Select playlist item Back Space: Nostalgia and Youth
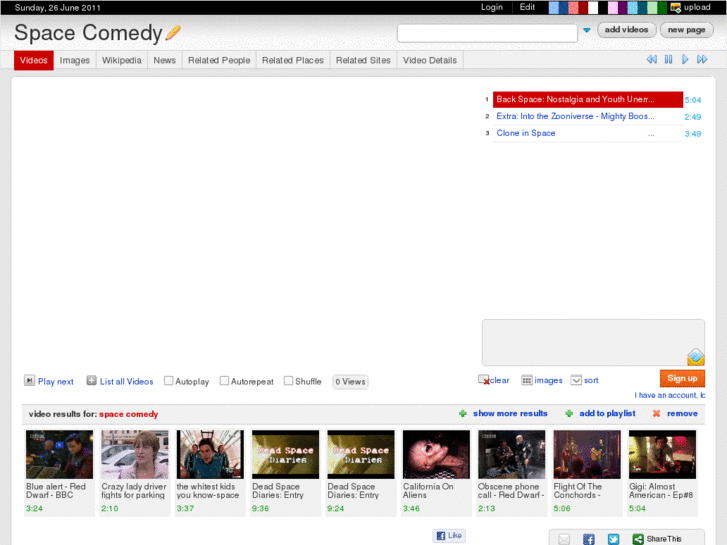 click(x=587, y=99)
